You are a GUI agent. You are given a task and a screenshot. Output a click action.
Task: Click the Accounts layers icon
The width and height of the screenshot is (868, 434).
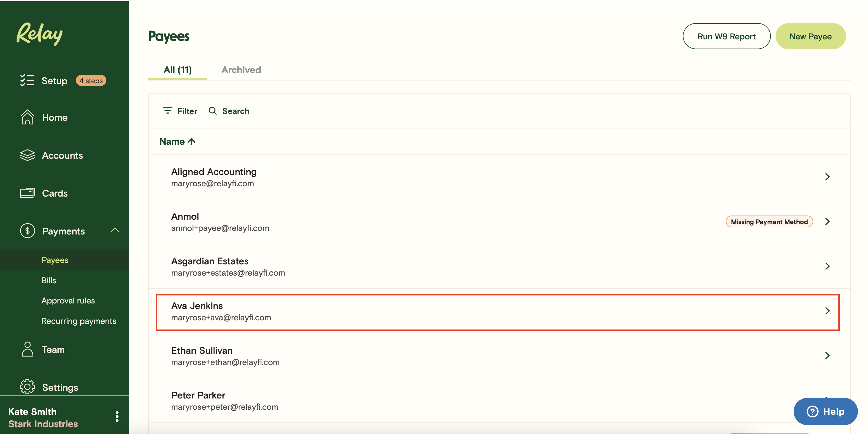(27, 155)
